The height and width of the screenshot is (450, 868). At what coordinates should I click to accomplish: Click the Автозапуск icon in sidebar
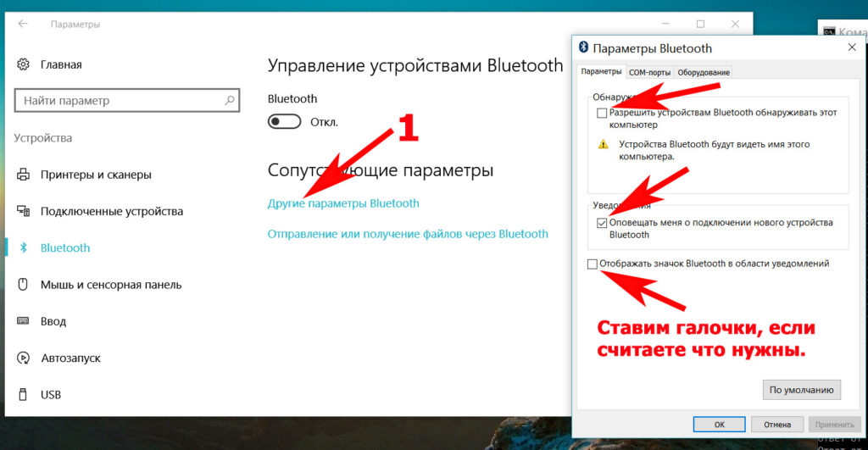(23, 358)
